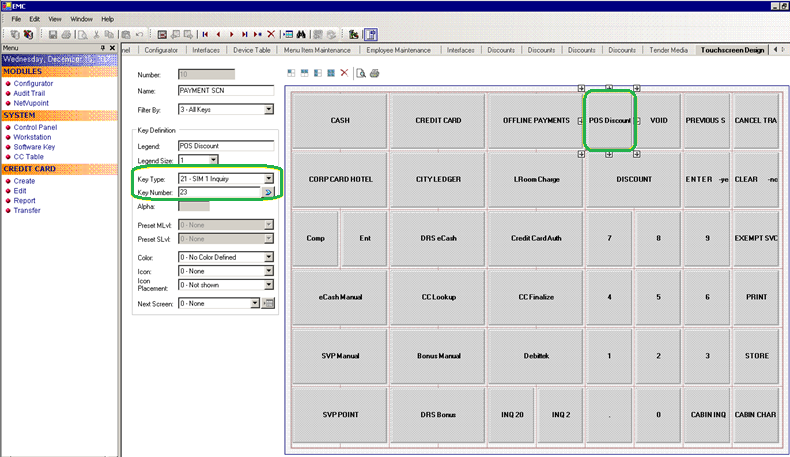The image size is (790, 457).
Task: Switch to the Employee Maintenance tab
Action: 399,50
